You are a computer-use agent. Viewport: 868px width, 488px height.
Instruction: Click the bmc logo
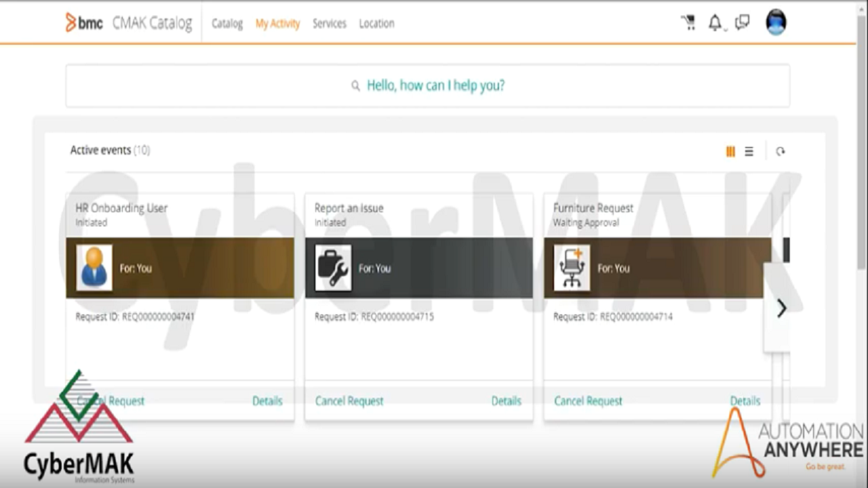(x=84, y=23)
